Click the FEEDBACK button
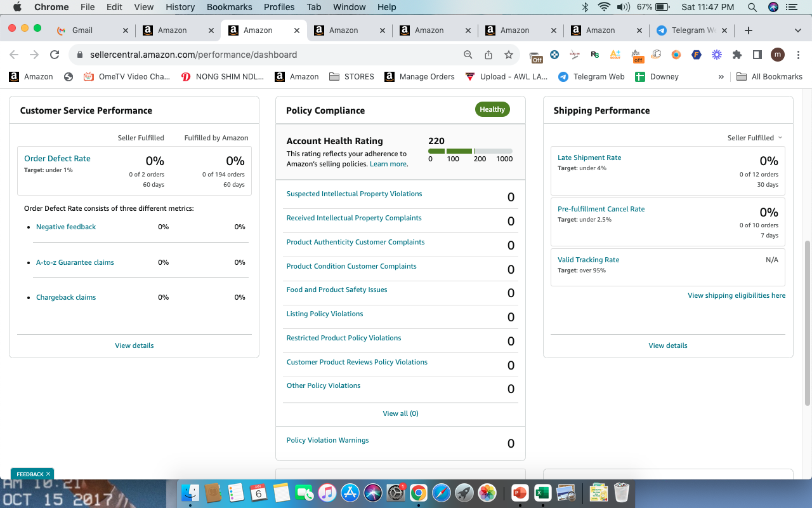 point(32,474)
